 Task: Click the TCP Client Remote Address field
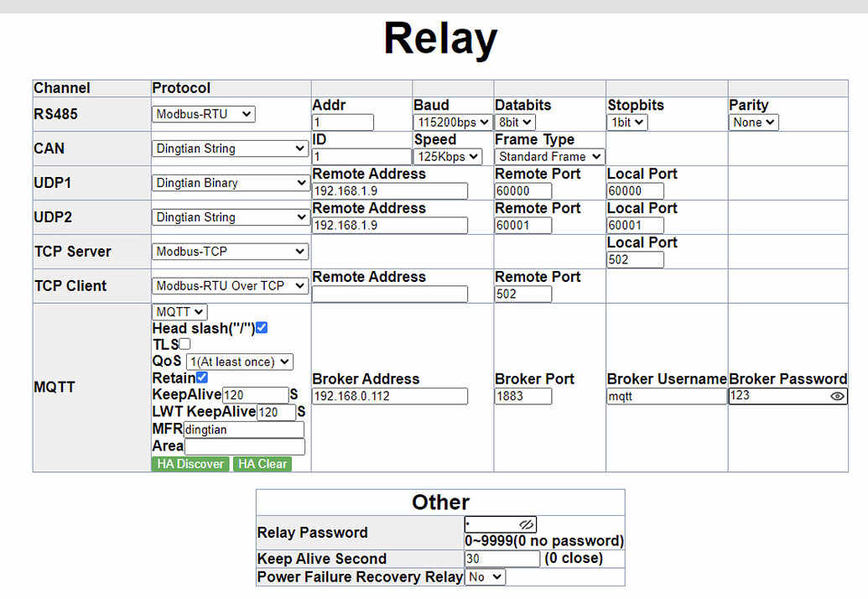(x=390, y=294)
